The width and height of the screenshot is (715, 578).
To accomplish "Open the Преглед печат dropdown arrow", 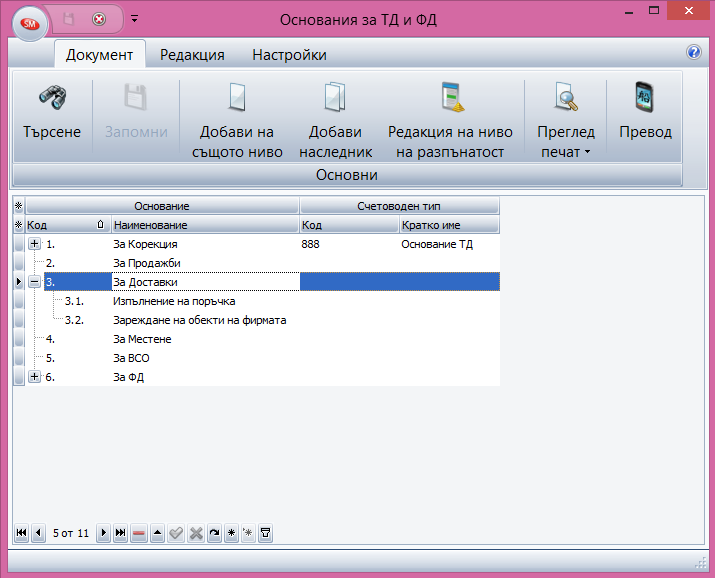I will click(x=587, y=152).
